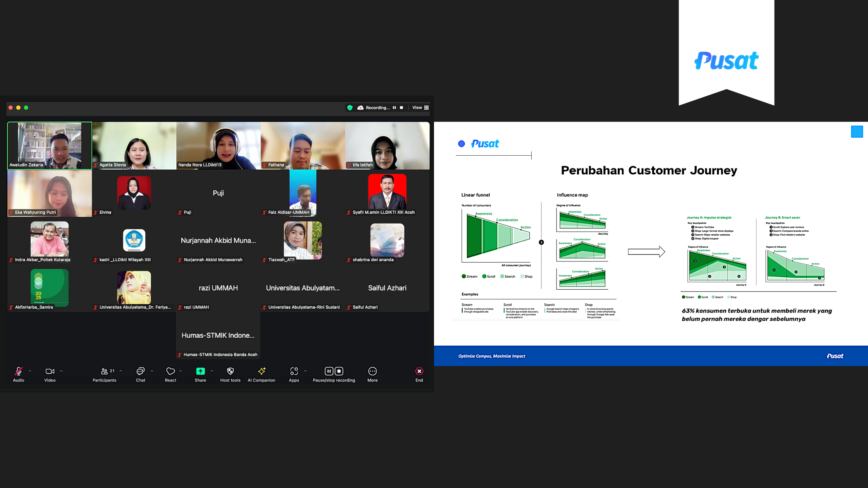Image resolution: width=868 pixels, height=488 pixels.
Task: Click the Influence map heading
Action: coord(572,195)
